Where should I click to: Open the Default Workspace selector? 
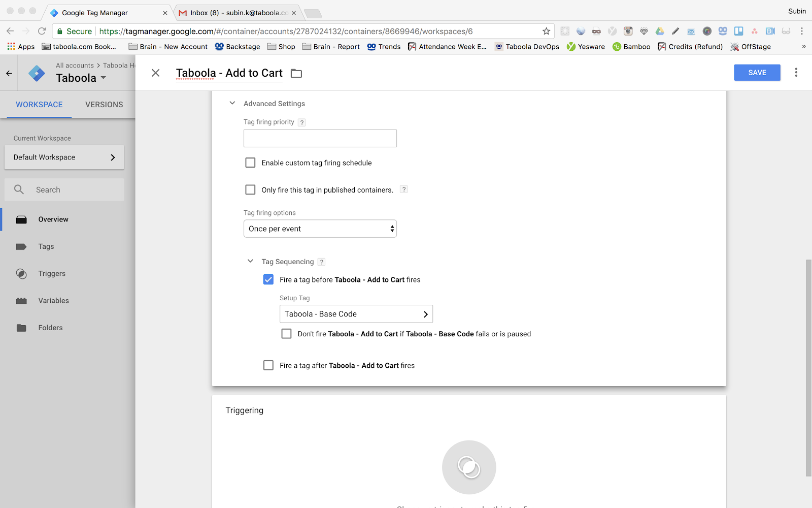click(x=64, y=157)
